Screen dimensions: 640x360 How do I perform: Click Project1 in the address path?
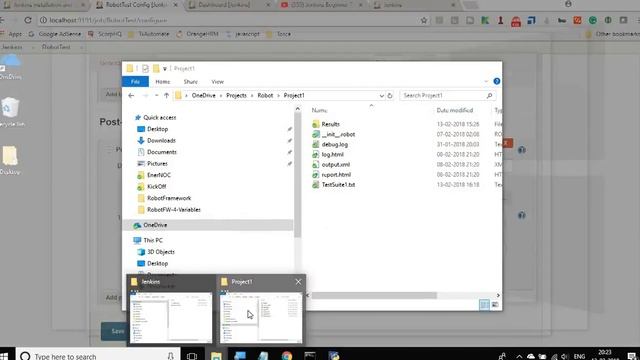pyautogui.click(x=294, y=96)
